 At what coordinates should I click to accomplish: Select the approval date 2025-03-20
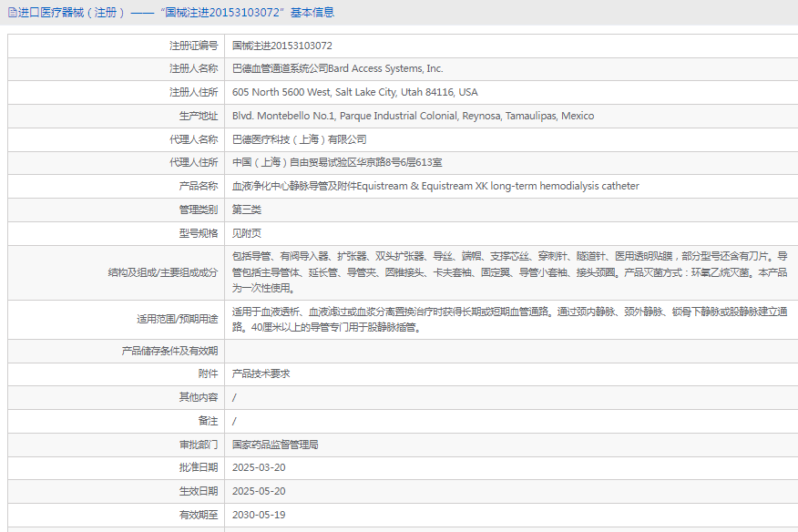259,467
